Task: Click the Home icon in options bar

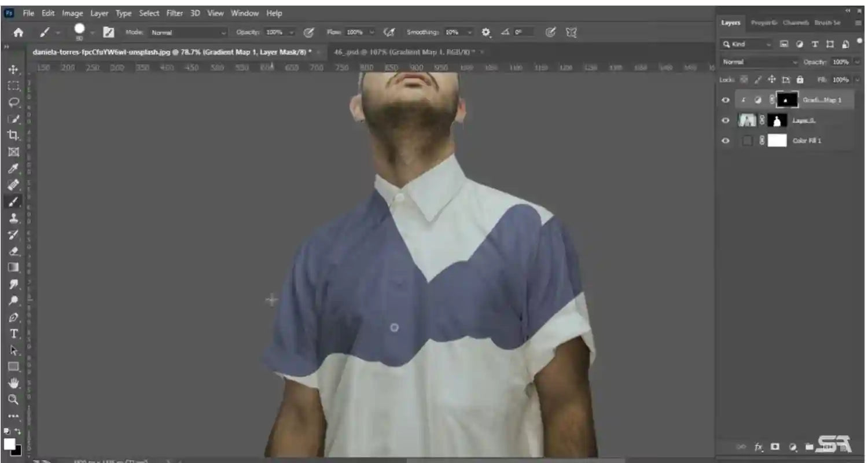Action: (19, 33)
